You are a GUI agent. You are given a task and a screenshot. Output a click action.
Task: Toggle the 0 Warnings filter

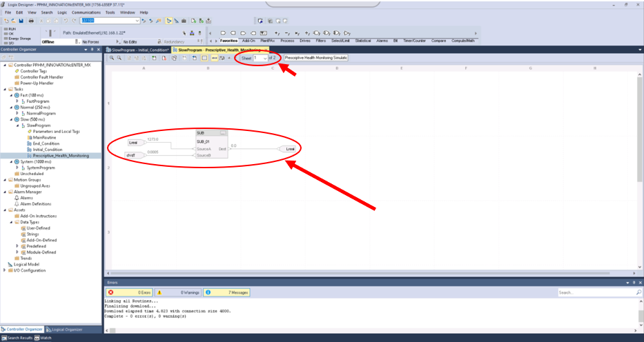pos(178,292)
